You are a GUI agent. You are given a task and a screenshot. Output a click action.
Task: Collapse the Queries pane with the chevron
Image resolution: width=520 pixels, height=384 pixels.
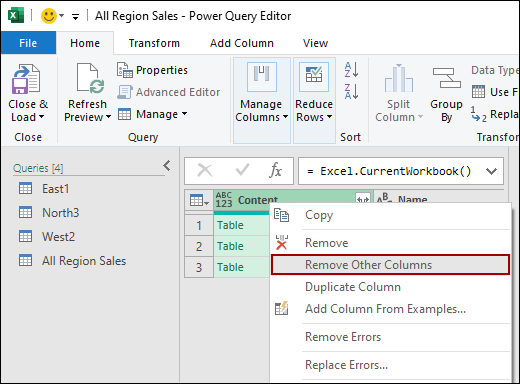(x=167, y=166)
